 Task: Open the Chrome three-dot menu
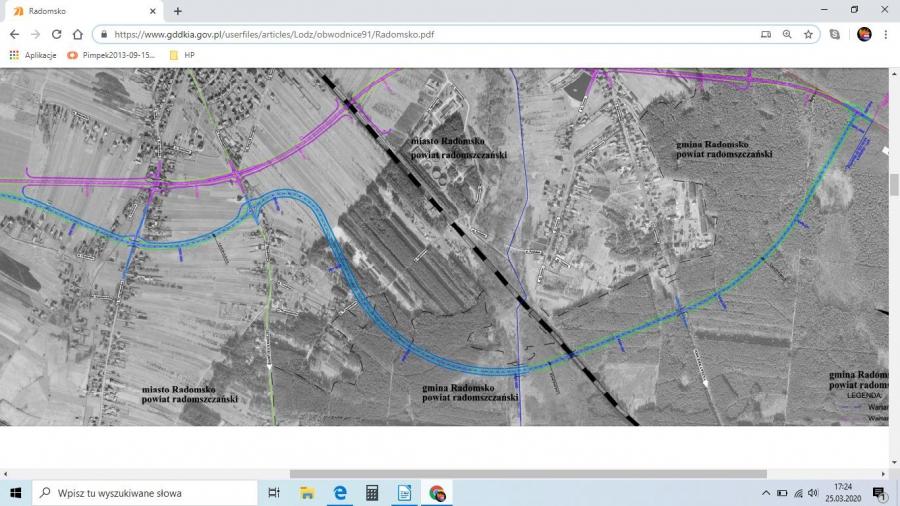pyautogui.click(x=886, y=34)
